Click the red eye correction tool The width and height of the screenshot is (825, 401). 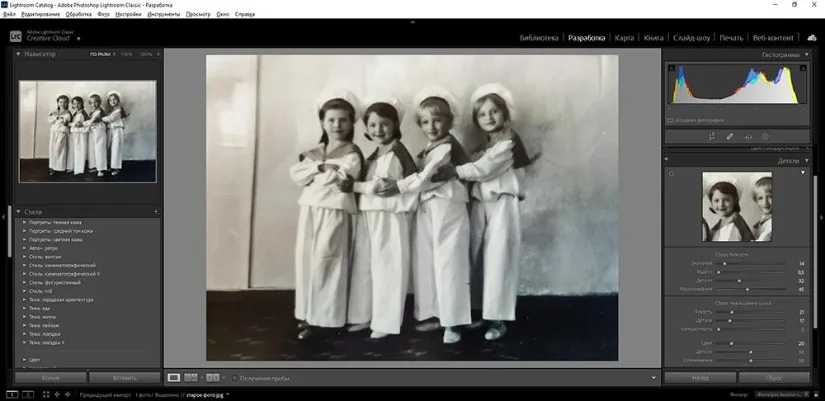click(748, 136)
